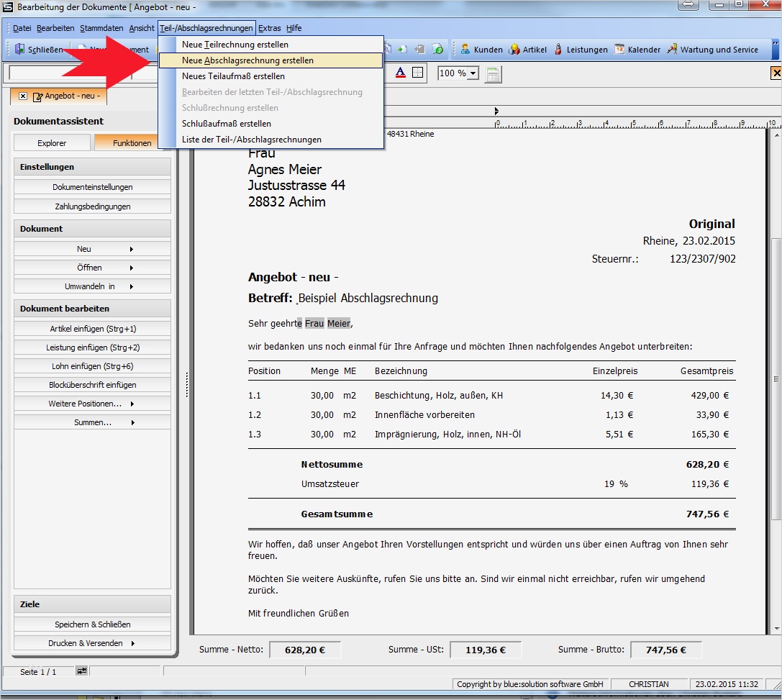This screenshot has height=700, width=782.
Task: Click Blocküberschrift einfügen
Action: click(x=92, y=385)
